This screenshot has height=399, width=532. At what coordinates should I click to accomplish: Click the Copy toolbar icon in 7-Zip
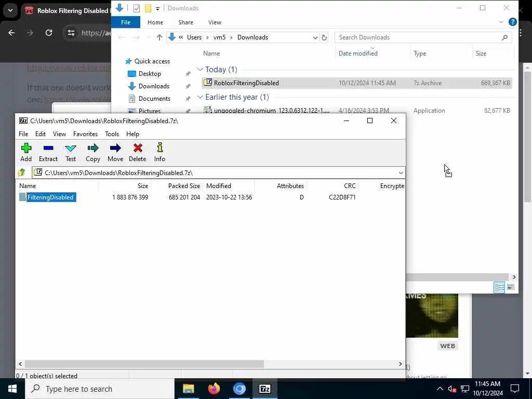(93, 152)
